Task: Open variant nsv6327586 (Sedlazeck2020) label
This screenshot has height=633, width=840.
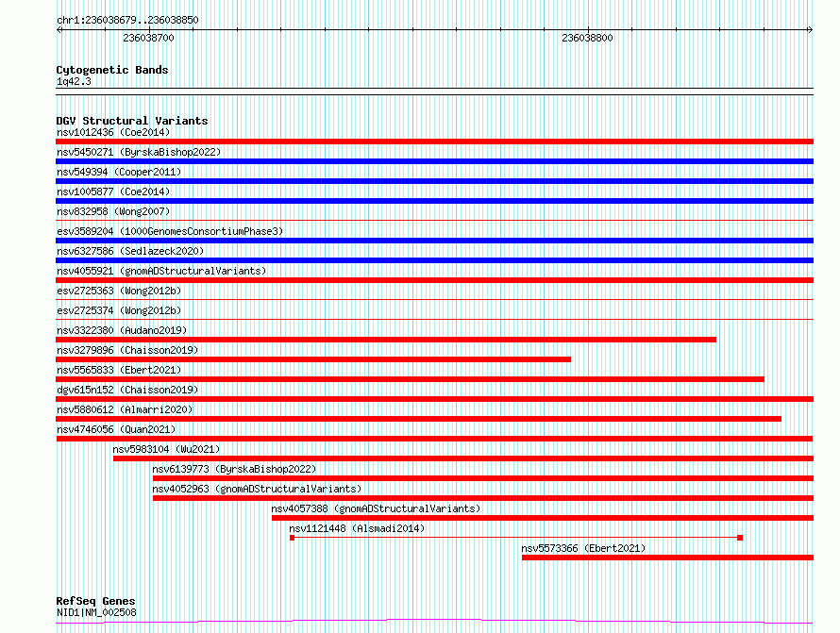Action: [130, 251]
